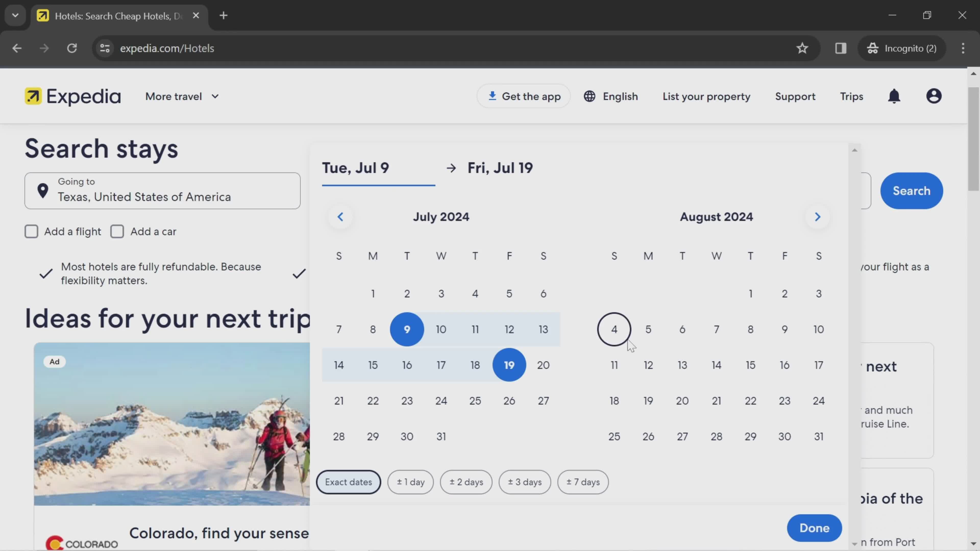Pick July 20 in the calendar
The width and height of the screenshot is (980, 551).
pyautogui.click(x=543, y=365)
